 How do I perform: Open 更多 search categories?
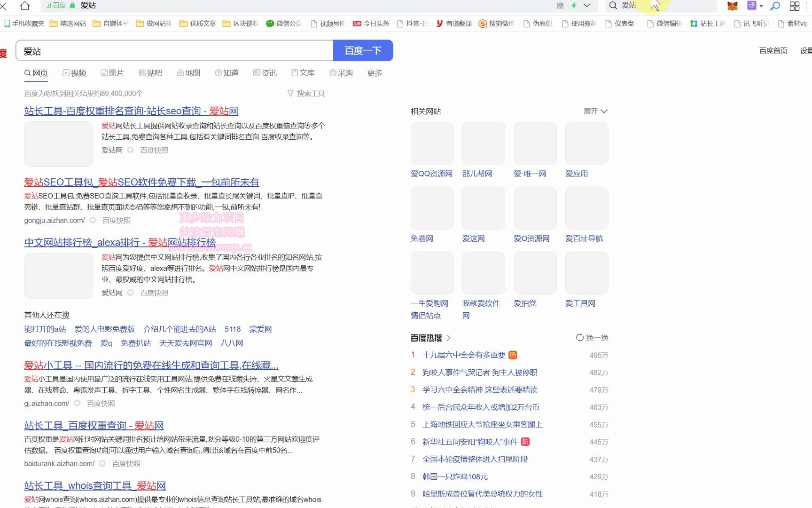(375, 73)
